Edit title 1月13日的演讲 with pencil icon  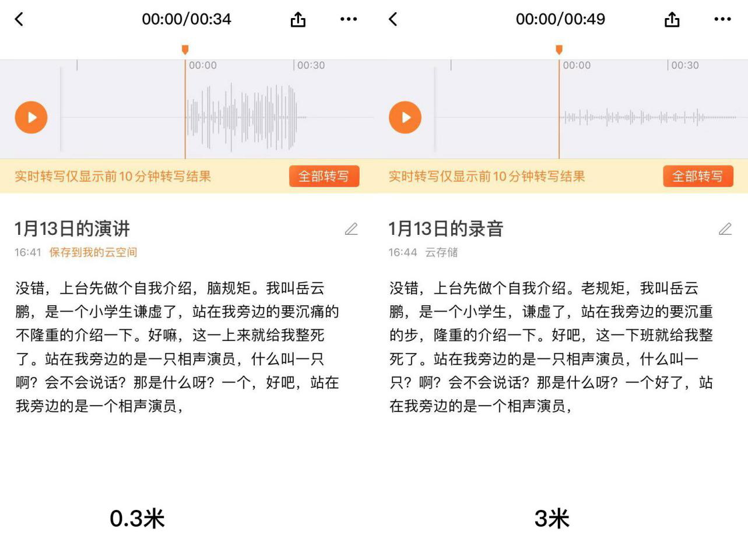[x=351, y=229]
